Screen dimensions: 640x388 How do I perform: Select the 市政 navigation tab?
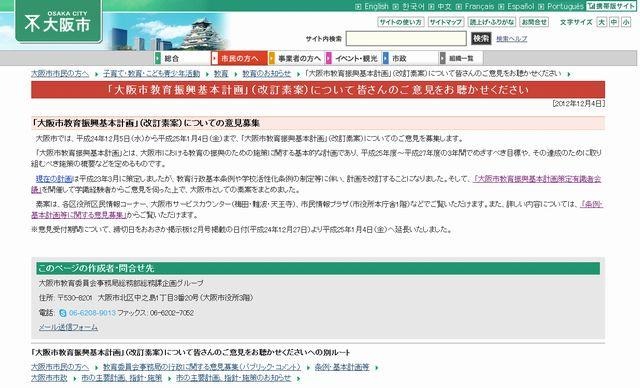pos(410,58)
